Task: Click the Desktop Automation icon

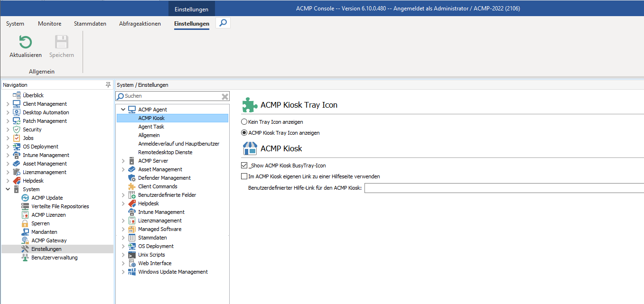Action: [x=17, y=112]
